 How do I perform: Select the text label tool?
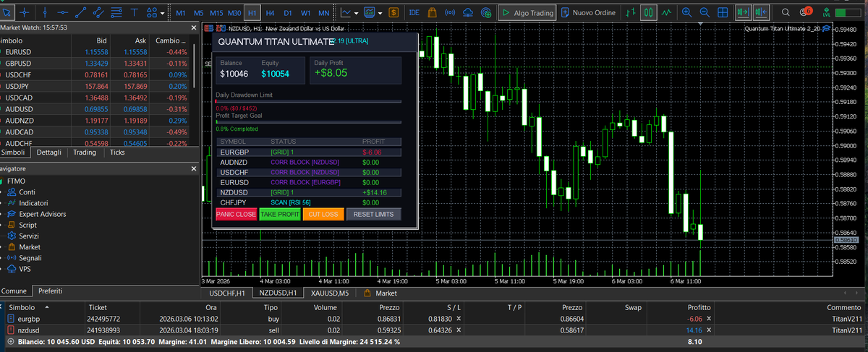(x=135, y=12)
